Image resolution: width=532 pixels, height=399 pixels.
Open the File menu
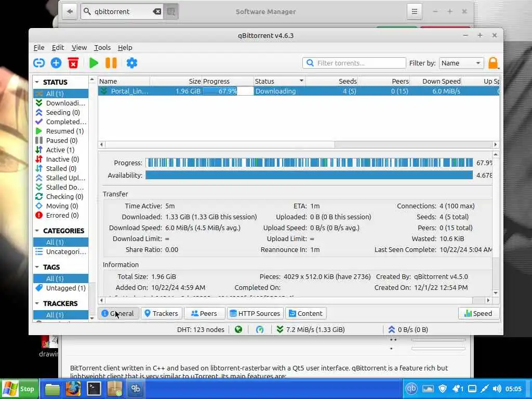click(x=39, y=47)
